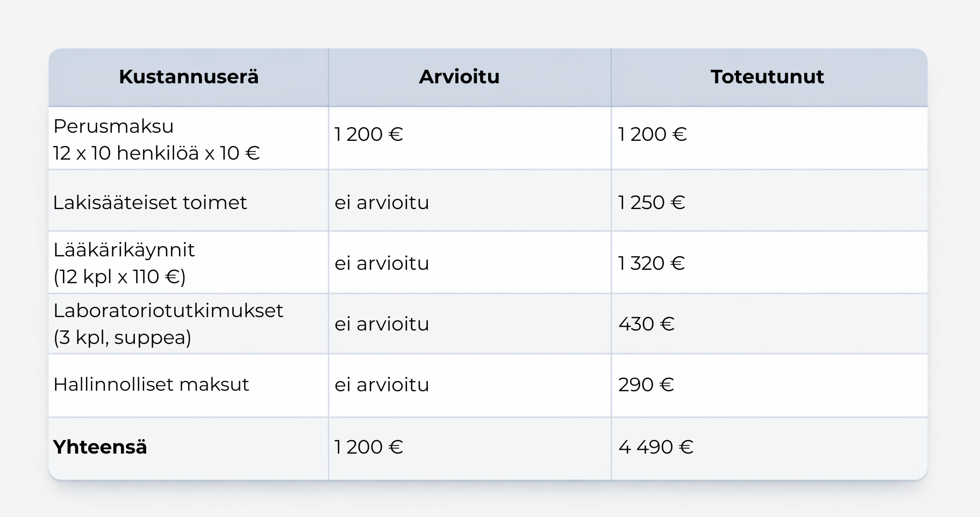The height and width of the screenshot is (517, 980).
Task: Click the Kustannuserä column header
Action: (x=189, y=77)
